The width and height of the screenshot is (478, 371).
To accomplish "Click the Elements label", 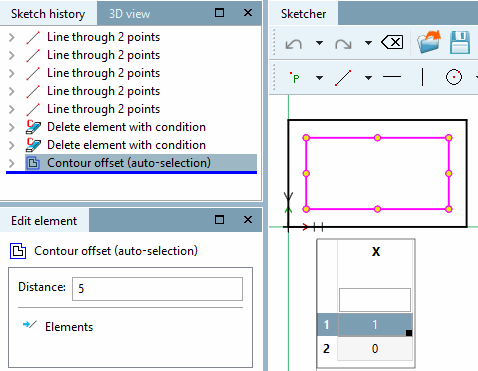I will [69, 327].
